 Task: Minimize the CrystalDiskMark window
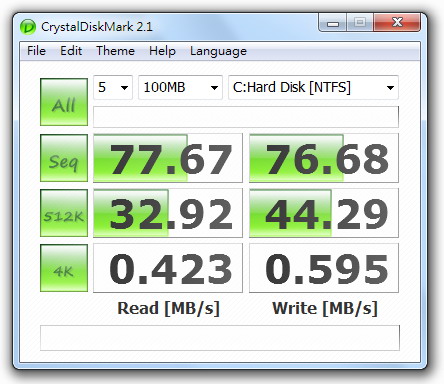333,23
